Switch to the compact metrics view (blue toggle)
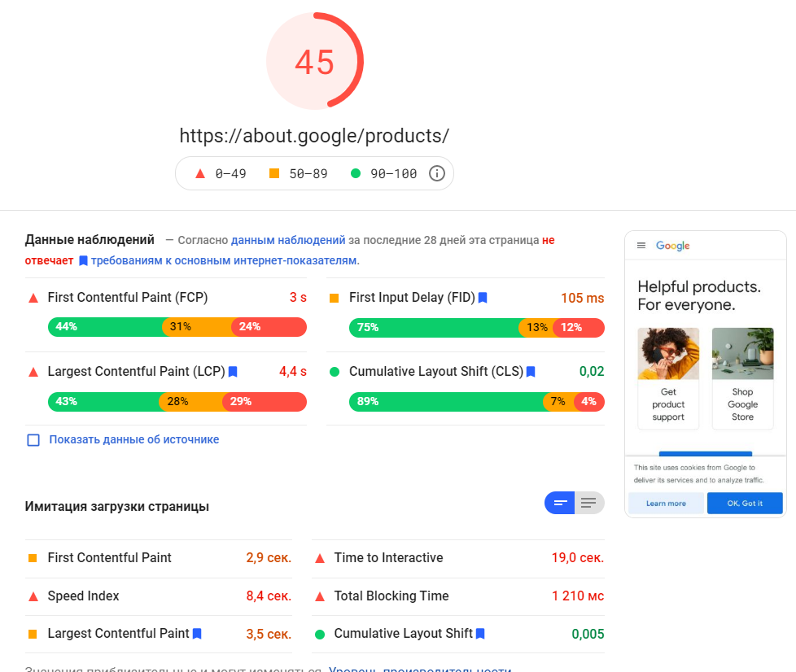The width and height of the screenshot is (796, 672). pos(560,503)
